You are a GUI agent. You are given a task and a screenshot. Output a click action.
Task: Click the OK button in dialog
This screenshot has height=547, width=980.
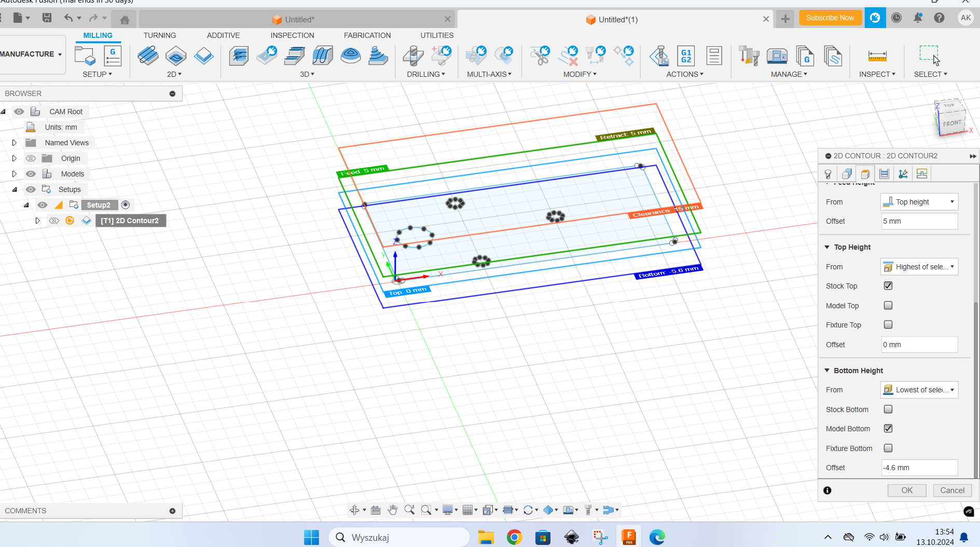pyautogui.click(x=907, y=490)
